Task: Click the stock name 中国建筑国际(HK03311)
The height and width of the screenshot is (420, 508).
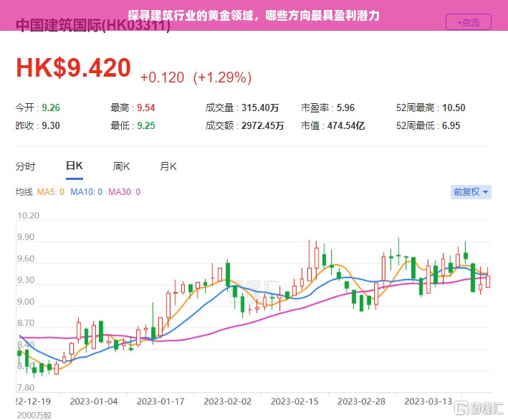Action: tap(93, 25)
